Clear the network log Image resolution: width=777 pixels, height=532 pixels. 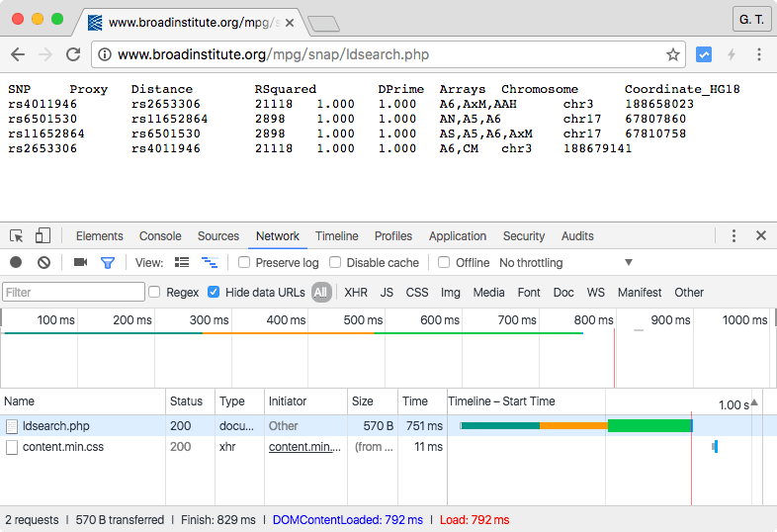coord(43,263)
